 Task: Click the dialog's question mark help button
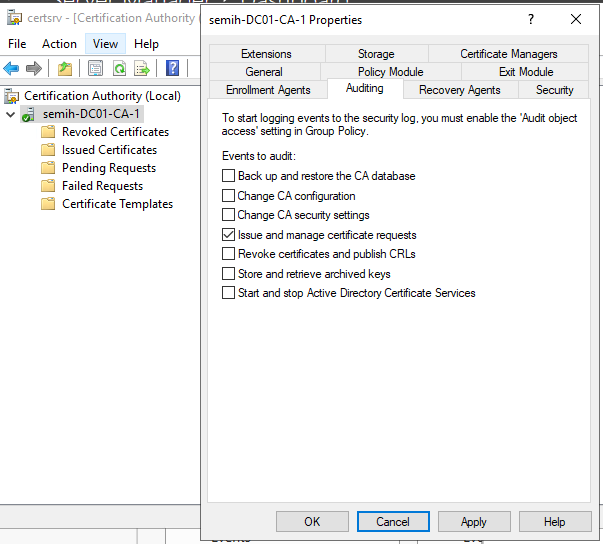[x=529, y=19]
